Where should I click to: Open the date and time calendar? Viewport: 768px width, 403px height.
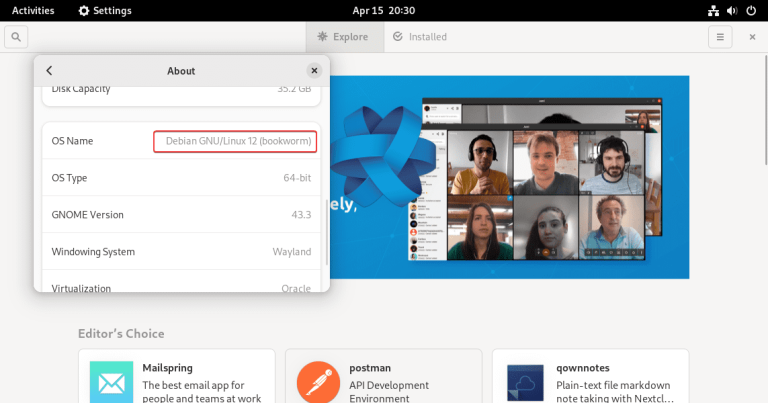(384, 10)
